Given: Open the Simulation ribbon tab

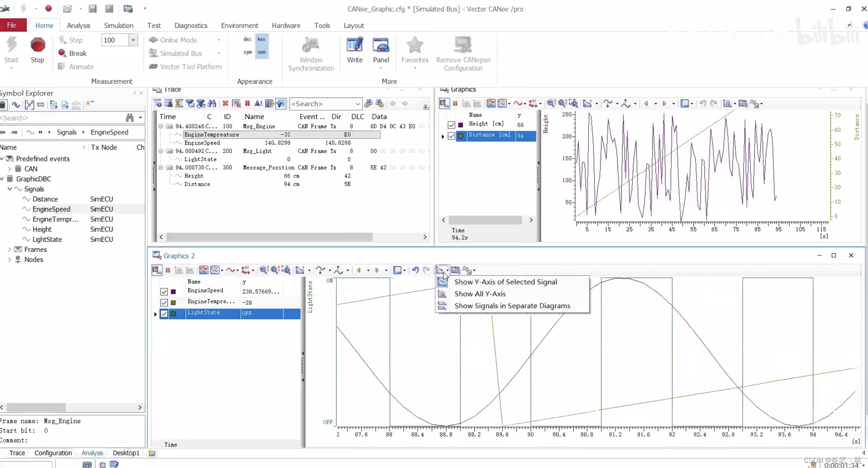Looking at the screenshot, I should pos(118,25).
